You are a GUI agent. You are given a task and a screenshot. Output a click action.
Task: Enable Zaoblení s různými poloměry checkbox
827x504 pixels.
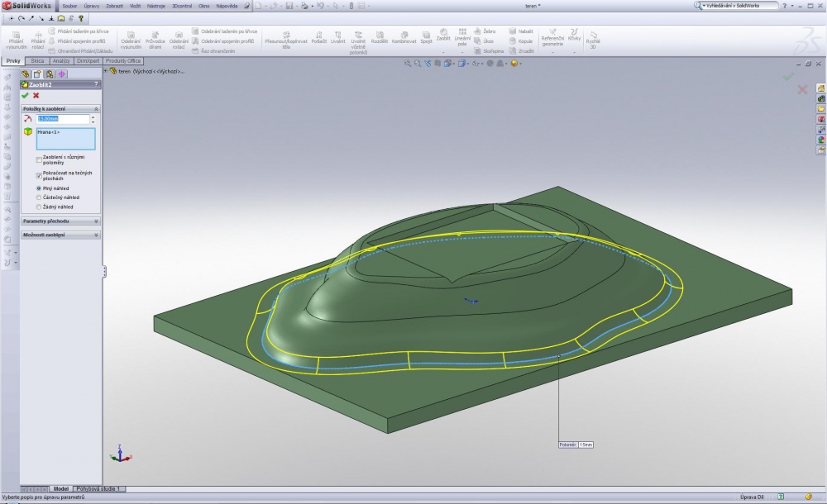tap(39, 159)
